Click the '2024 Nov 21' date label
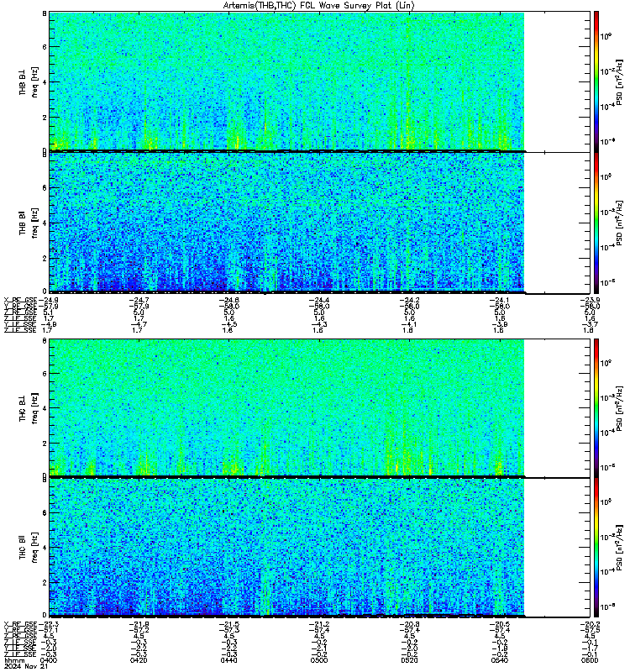The height and width of the screenshot is (672, 630). tap(26, 666)
